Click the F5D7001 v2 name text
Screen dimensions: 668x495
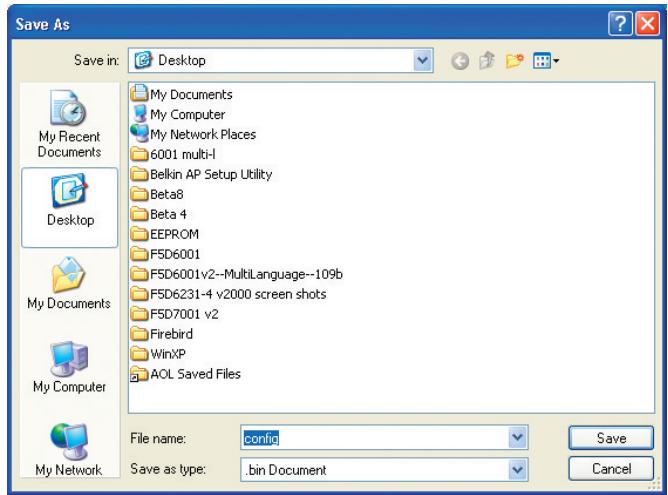(184, 314)
